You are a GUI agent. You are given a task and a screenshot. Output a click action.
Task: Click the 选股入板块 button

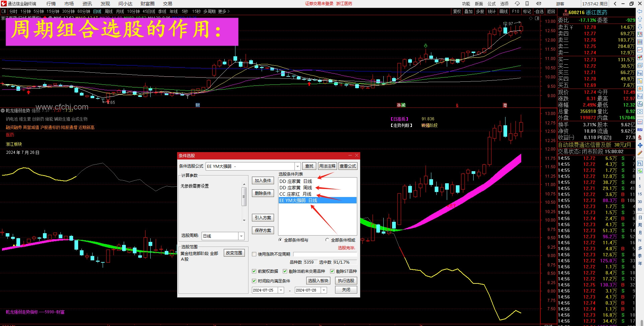tap(318, 281)
